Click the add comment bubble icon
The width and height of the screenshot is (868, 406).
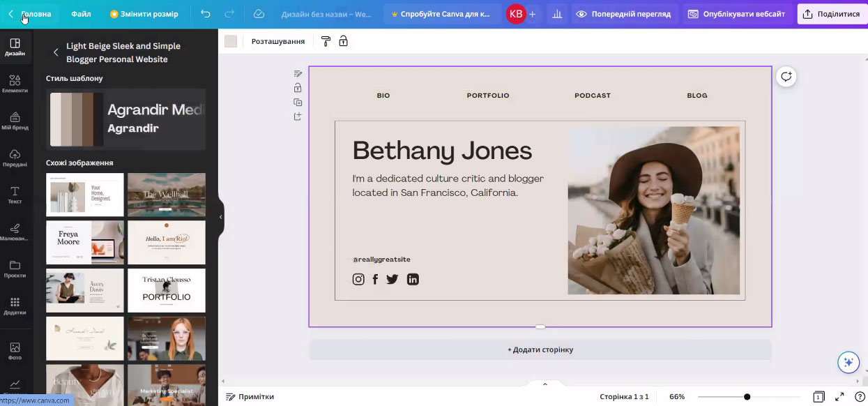(786, 77)
